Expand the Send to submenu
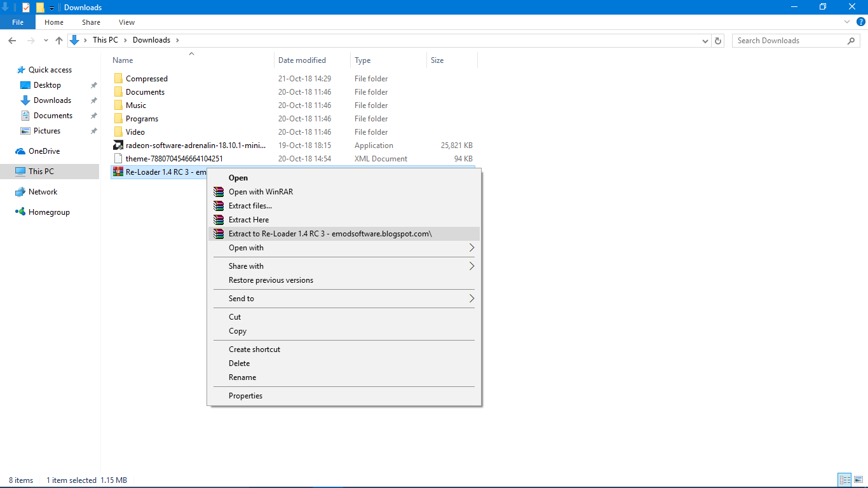The image size is (868, 488). click(x=241, y=298)
